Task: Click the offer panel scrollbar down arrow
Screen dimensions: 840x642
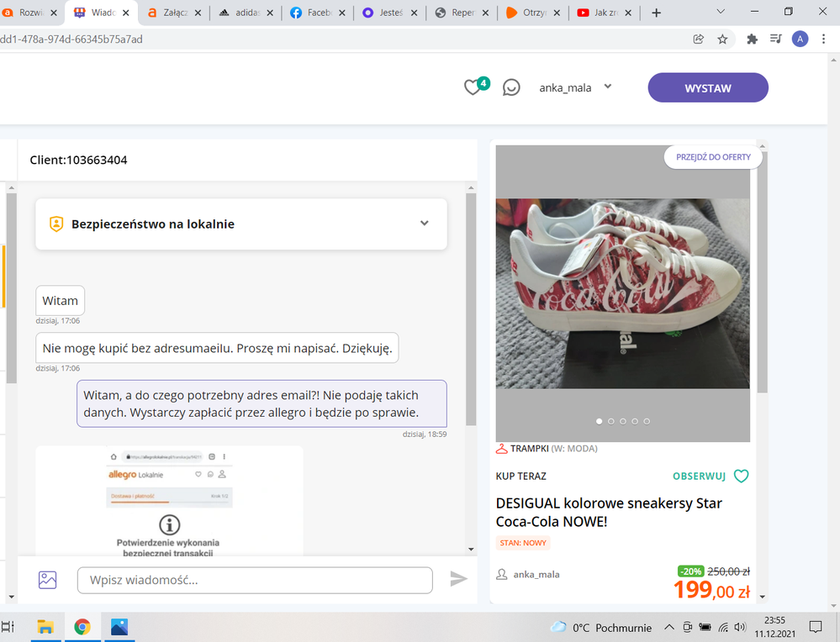Action: pos(763,597)
